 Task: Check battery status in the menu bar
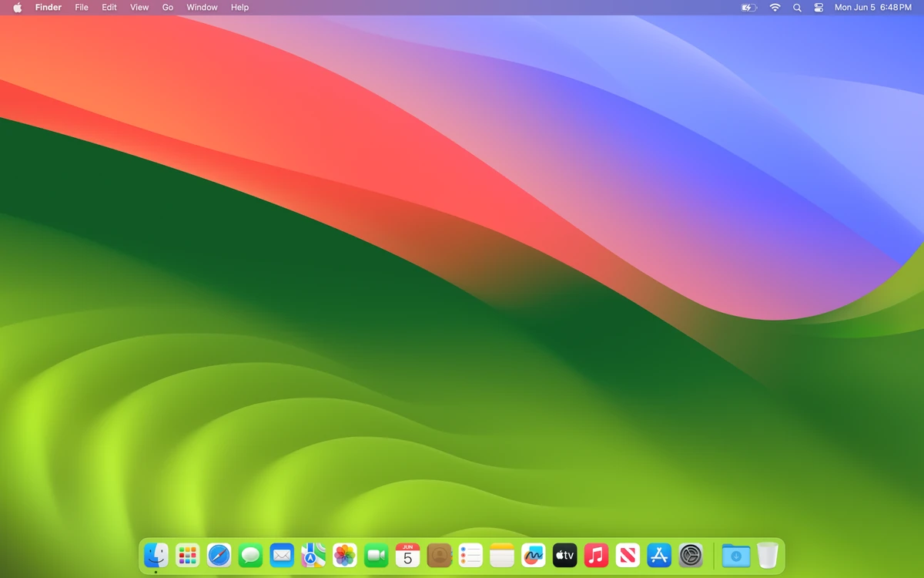coord(747,8)
